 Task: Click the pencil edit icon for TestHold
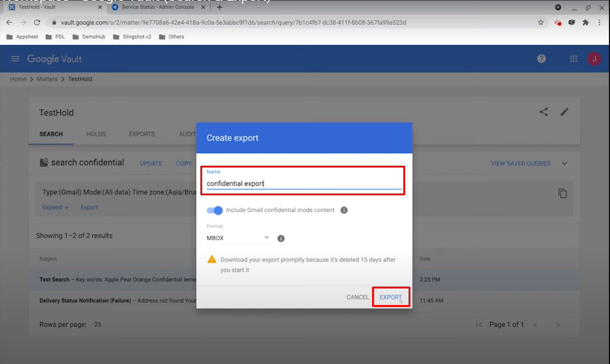coord(564,112)
